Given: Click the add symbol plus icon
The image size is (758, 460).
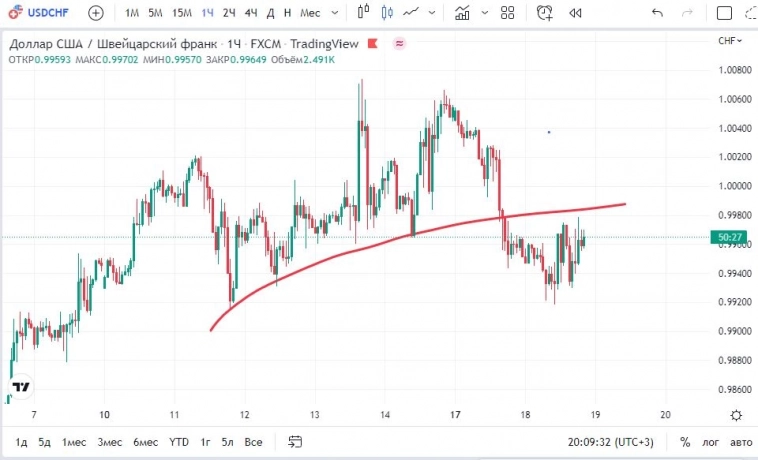Looking at the screenshot, I should [x=95, y=13].
